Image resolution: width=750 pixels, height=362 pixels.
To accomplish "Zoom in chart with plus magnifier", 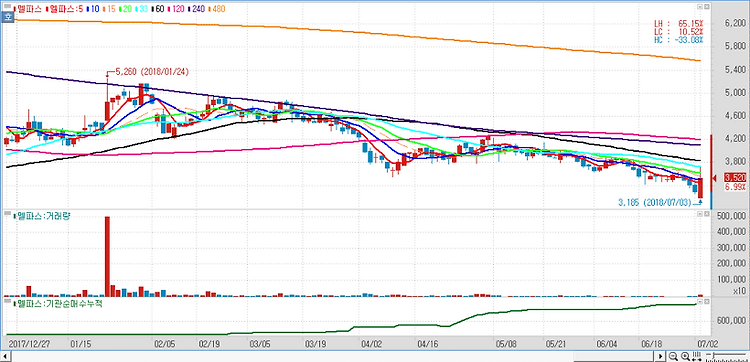I will [x=685, y=356].
